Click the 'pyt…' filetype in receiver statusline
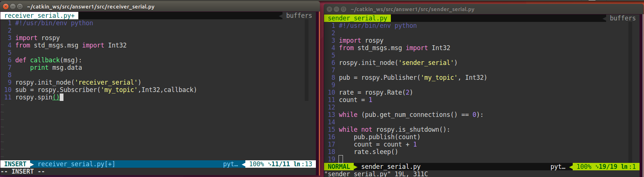644x177 pixels. tap(231, 164)
